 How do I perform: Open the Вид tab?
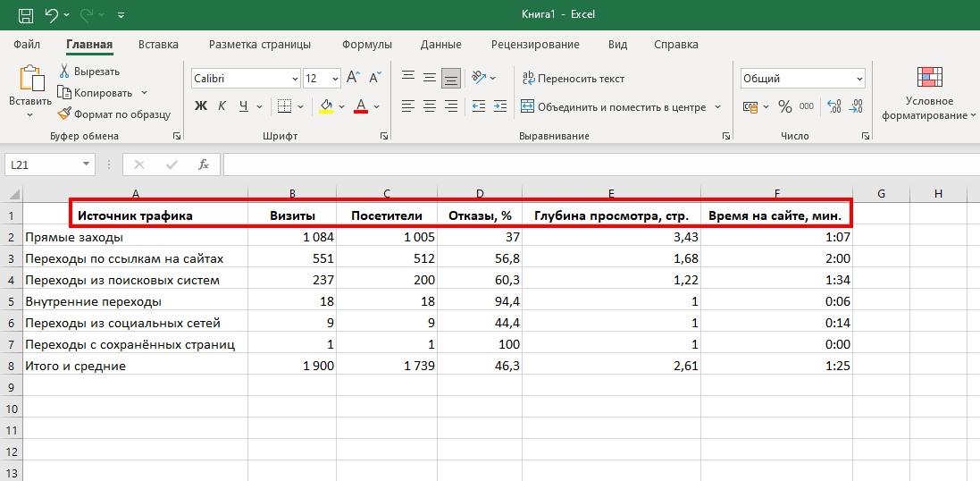coord(617,45)
